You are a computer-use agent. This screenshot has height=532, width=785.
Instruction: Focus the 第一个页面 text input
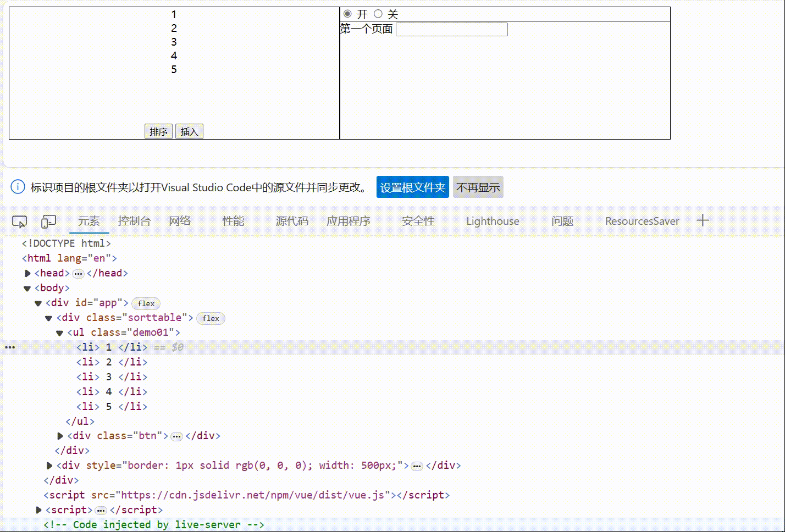coord(452,29)
